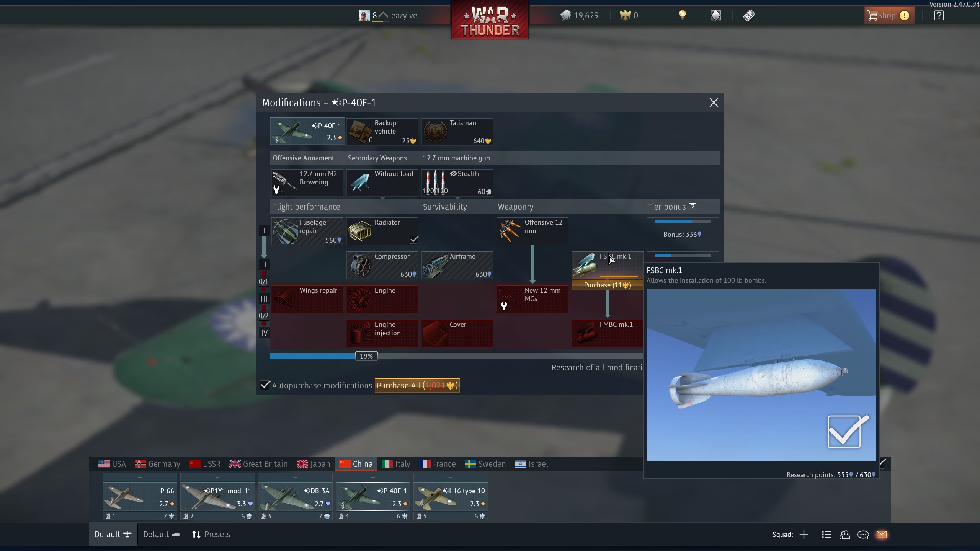Switch to the Japan nation tab
The width and height of the screenshot is (980, 551).
(313, 464)
